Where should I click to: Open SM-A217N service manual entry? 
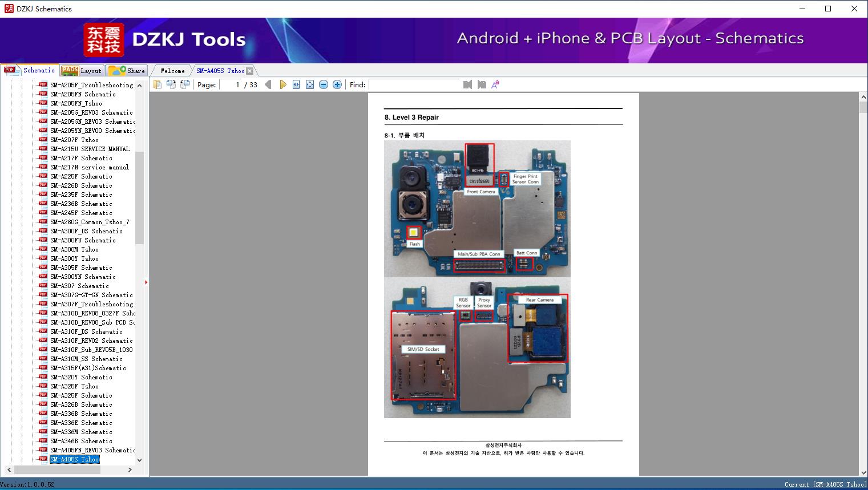coord(90,167)
